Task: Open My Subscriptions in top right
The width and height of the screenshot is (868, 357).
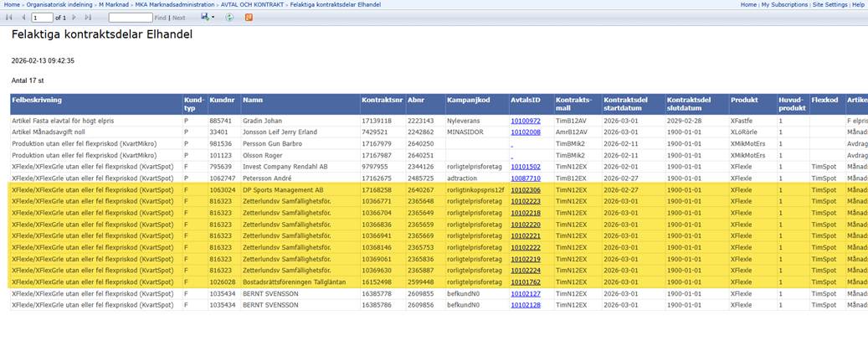Action: [785, 5]
